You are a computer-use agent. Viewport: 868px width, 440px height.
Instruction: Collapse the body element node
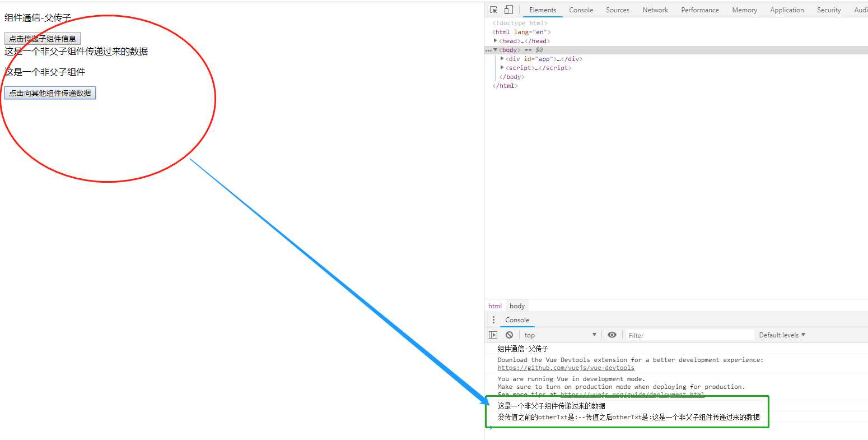click(495, 50)
